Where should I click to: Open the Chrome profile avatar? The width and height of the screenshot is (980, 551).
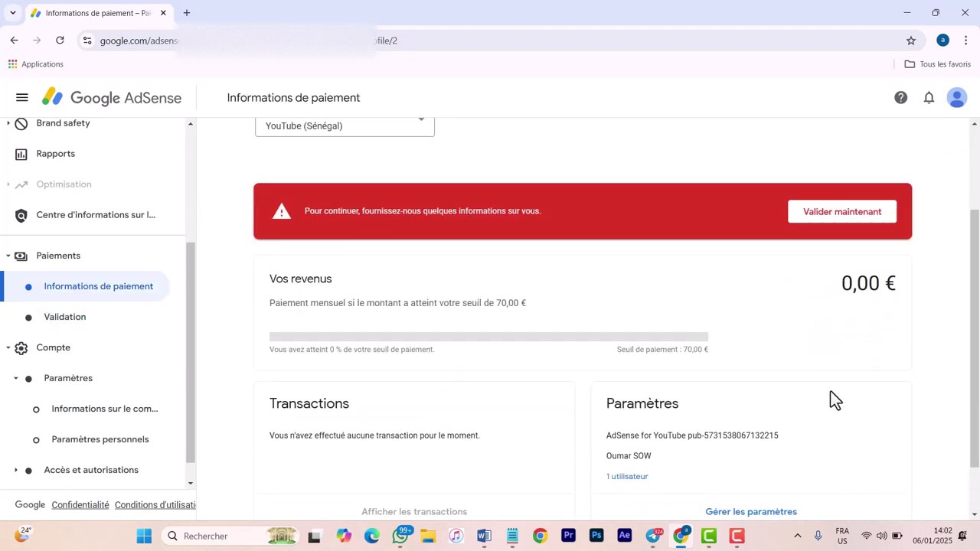pyautogui.click(x=942, y=41)
